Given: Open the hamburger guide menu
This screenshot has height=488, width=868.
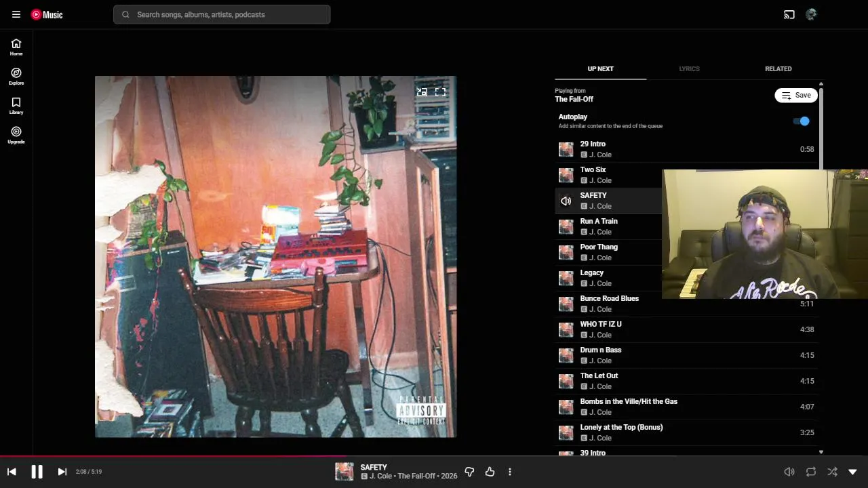Looking at the screenshot, I should (16, 14).
